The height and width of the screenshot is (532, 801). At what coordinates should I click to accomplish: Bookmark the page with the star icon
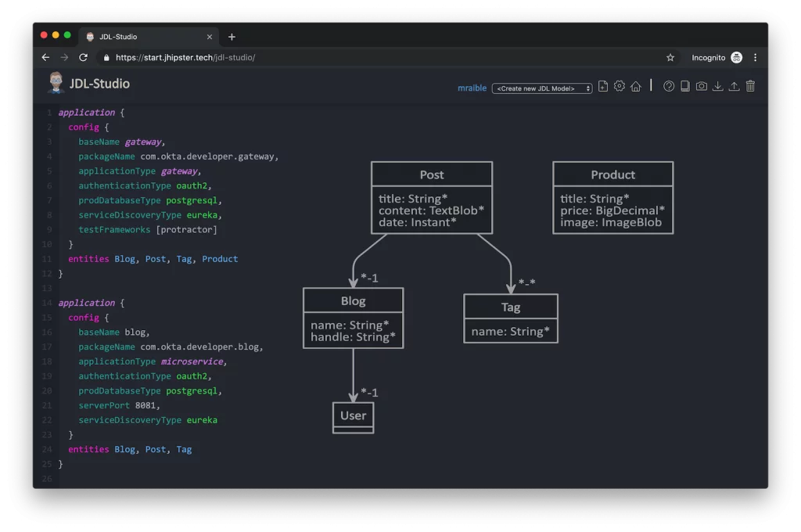tap(670, 58)
